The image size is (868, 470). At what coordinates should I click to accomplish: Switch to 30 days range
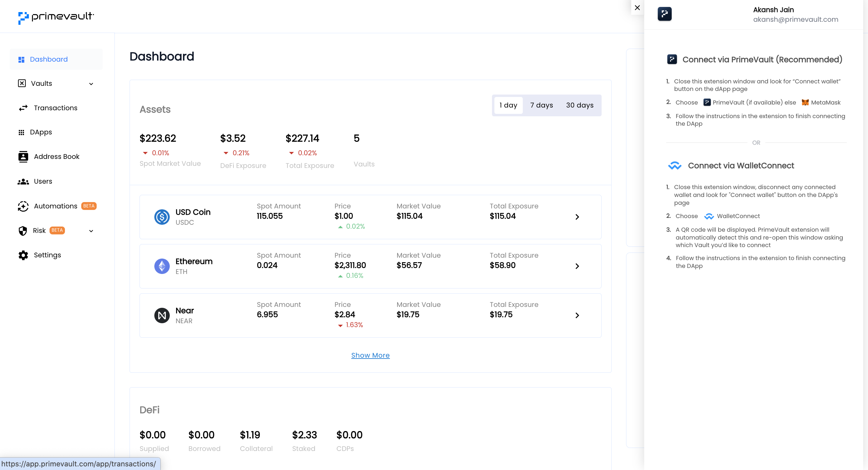[x=580, y=105]
